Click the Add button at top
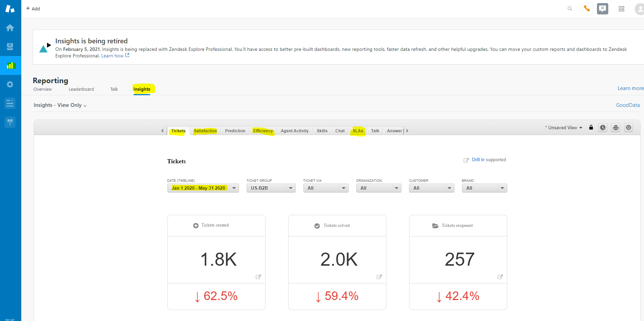The height and width of the screenshot is (321, 644). click(33, 9)
